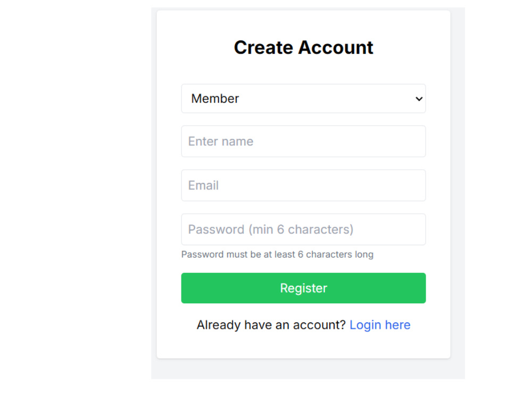The image size is (532, 399).
Task: Click the "Register" label on the green button
Action: tap(303, 288)
